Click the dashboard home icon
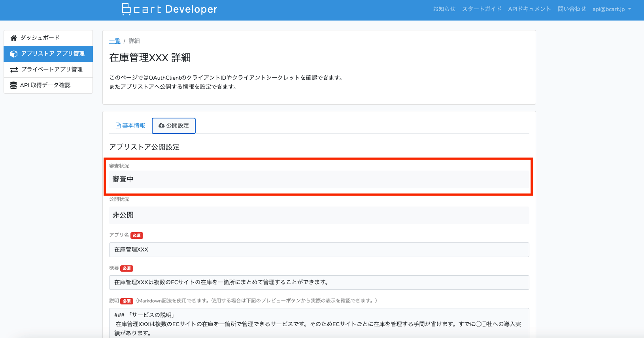 pos(14,38)
